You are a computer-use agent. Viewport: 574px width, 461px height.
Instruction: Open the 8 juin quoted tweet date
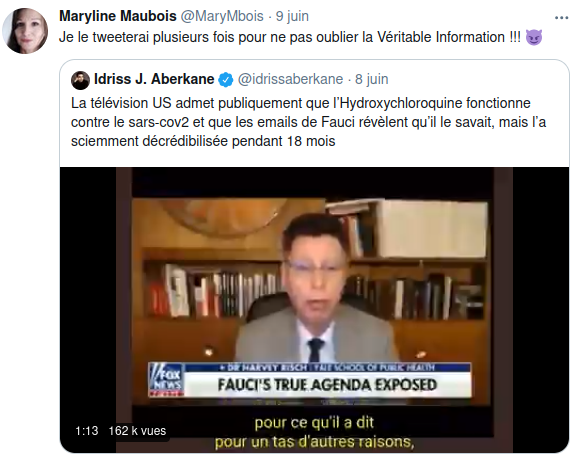click(x=372, y=79)
